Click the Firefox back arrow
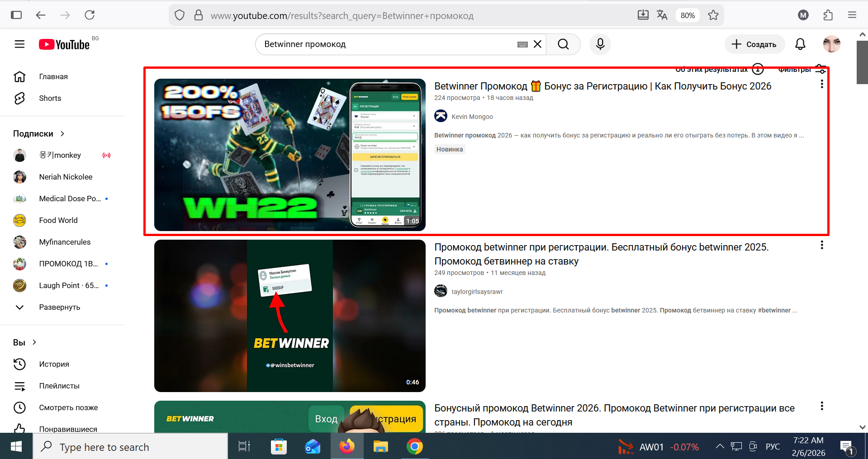This screenshot has height=459, width=868. [x=41, y=15]
